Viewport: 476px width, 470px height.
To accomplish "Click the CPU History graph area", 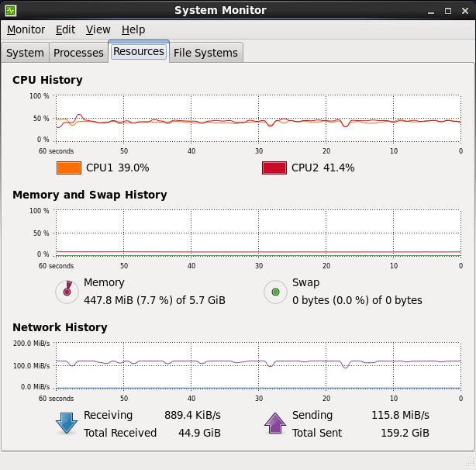I will click(x=258, y=119).
